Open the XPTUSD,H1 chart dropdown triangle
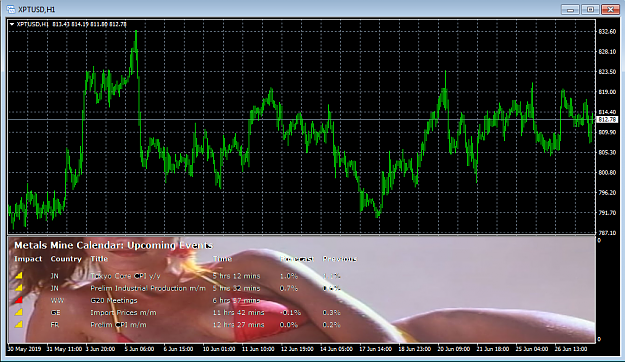Screen dimensions: 625x362 coord(12,24)
